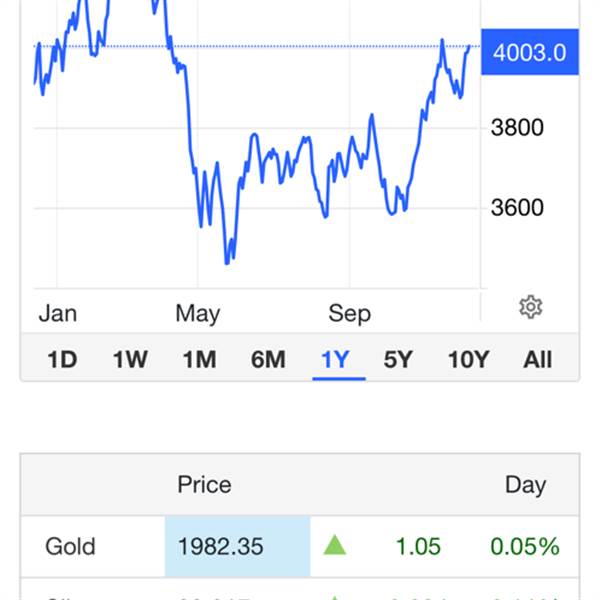Image resolution: width=600 pixels, height=600 pixels.
Task: Switch chart to 6M range
Action: (x=268, y=359)
